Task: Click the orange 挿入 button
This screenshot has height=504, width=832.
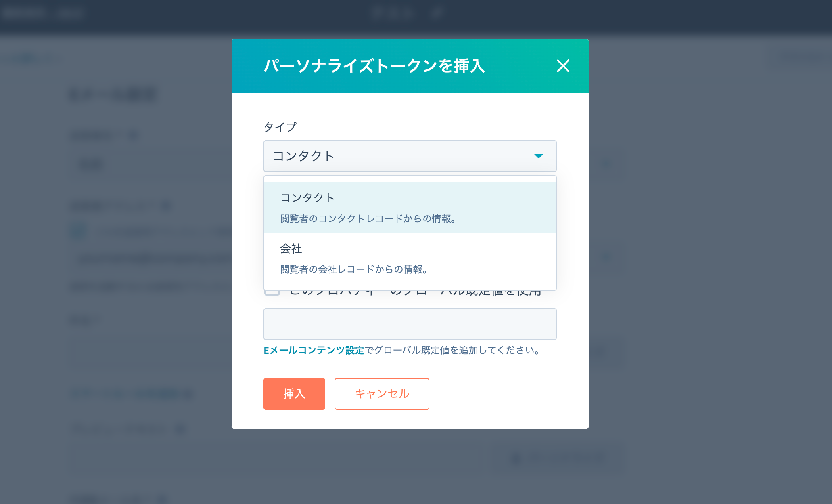Action: tap(294, 394)
